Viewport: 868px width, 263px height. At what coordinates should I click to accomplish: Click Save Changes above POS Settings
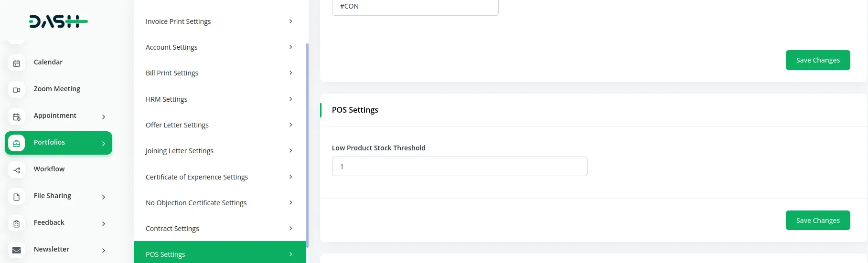pos(817,60)
